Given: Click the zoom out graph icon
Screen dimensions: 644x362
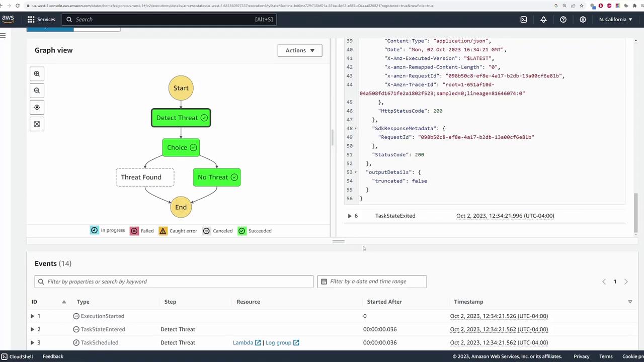Looking at the screenshot, I should tap(37, 90).
